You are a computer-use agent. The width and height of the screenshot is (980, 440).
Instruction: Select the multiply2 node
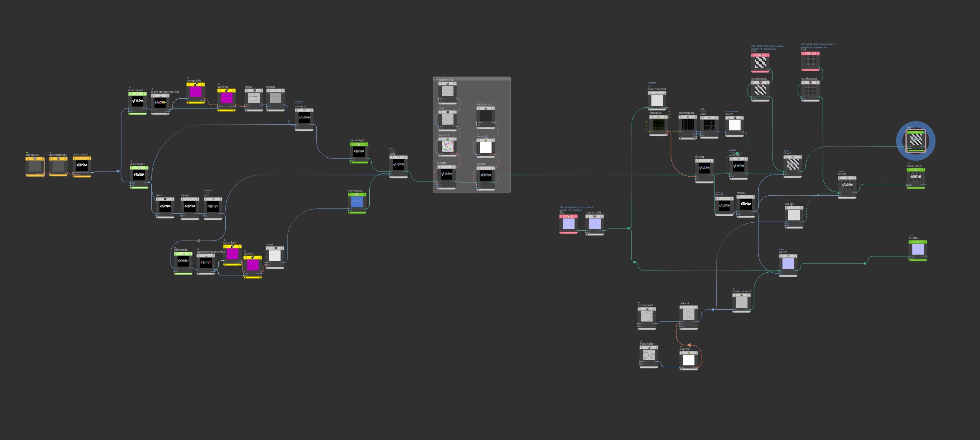[x=739, y=168]
